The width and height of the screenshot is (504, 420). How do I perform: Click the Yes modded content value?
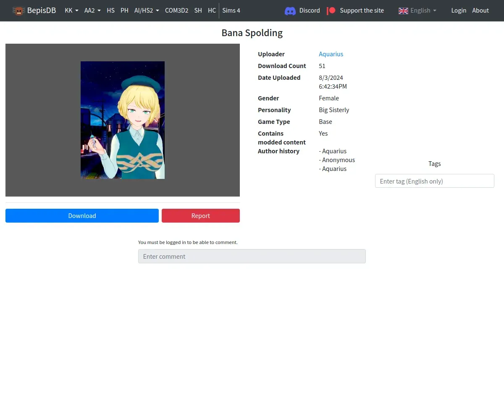[x=323, y=133]
